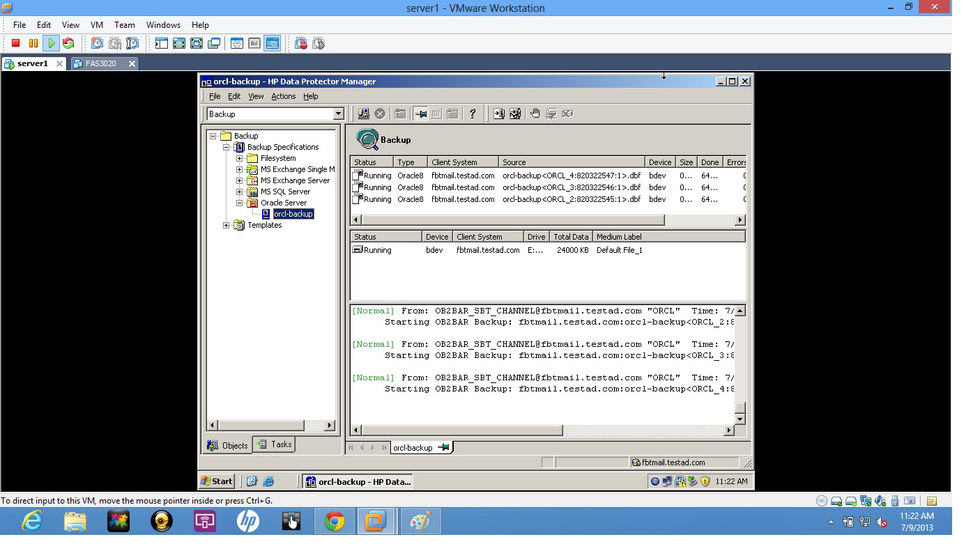The image size is (980, 560).
Task: Click the abort (red X) toolbar icon
Action: tap(381, 113)
